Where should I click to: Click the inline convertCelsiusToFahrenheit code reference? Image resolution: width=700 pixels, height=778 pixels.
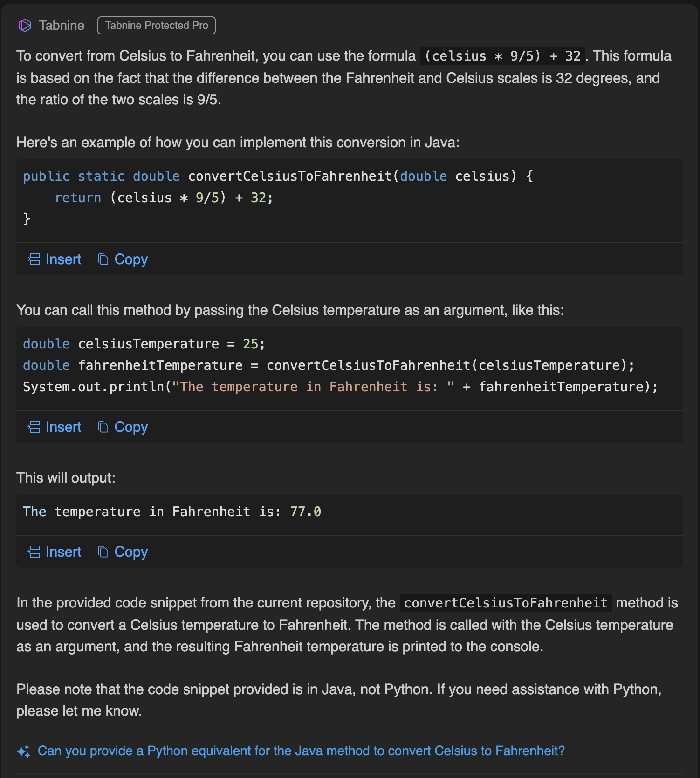click(x=506, y=603)
